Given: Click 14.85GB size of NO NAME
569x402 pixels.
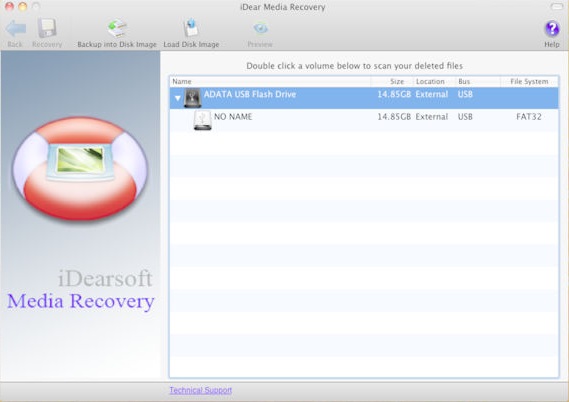Looking at the screenshot, I should (394, 117).
